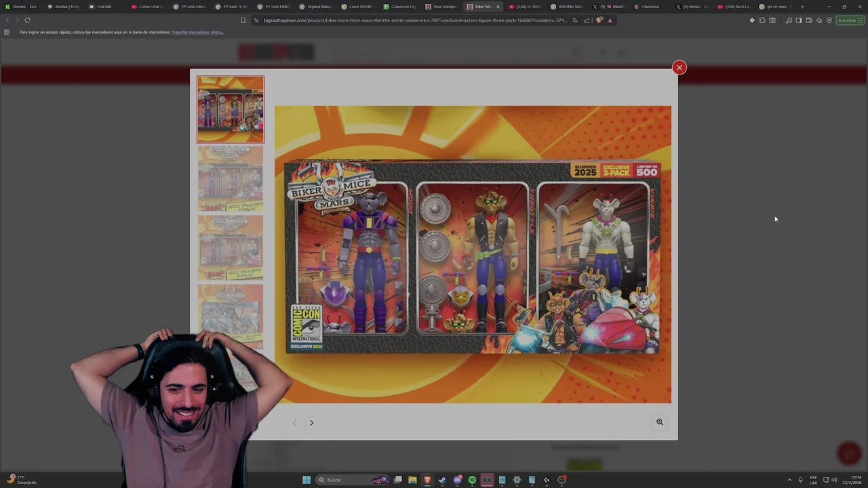
Task: Switch to the KickTalk tab
Action: pos(105,7)
